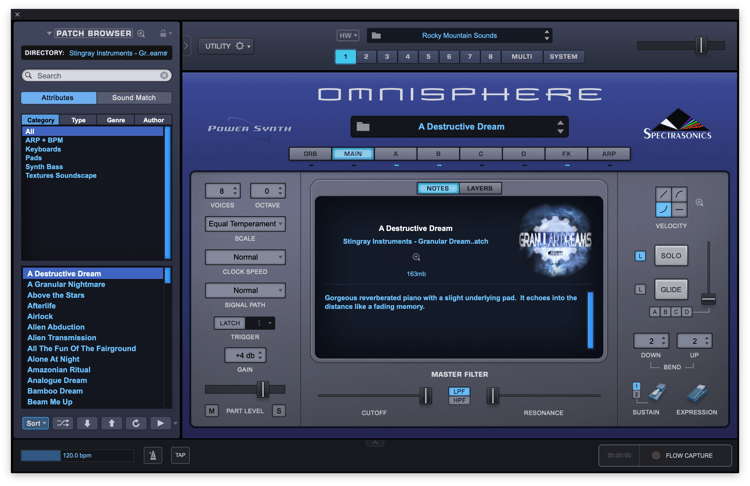
Task: Select the concave velocity curve
Action: pyautogui.click(x=663, y=210)
